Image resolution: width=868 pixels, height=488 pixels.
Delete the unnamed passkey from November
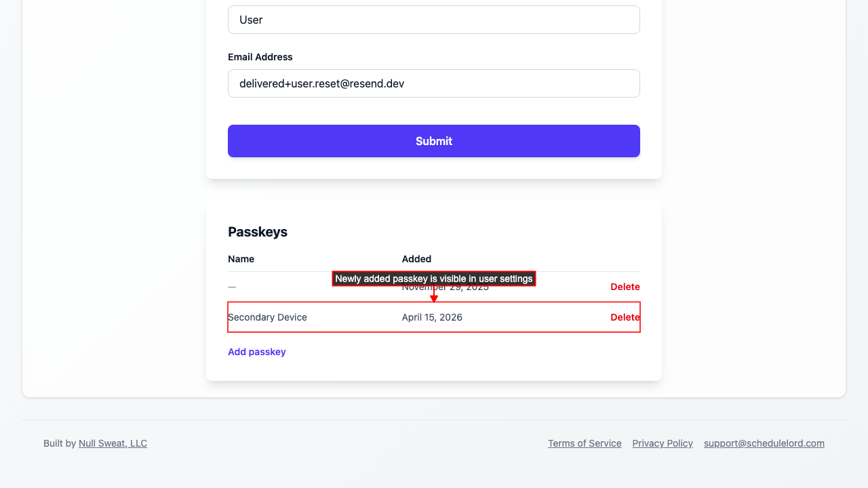[625, 287]
